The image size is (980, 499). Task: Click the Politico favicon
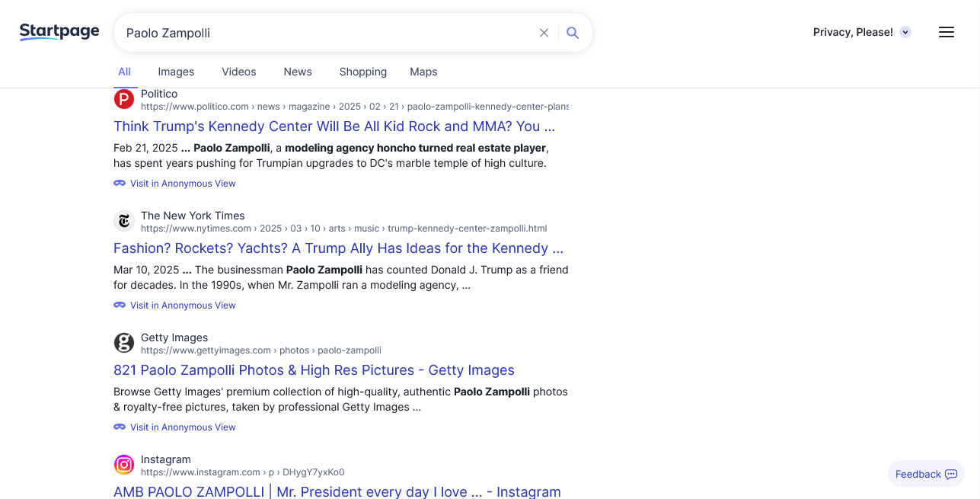pyautogui.click(x=124, y=100)
